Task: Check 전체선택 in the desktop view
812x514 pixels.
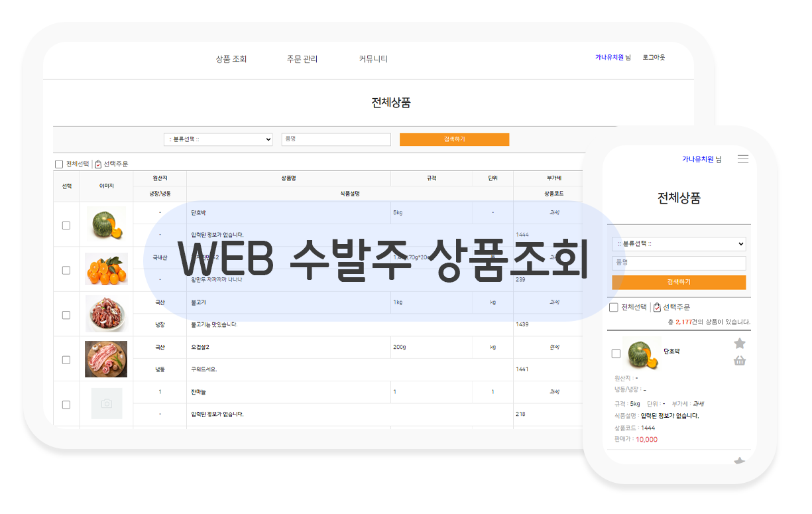Action: tap(59, 164)
